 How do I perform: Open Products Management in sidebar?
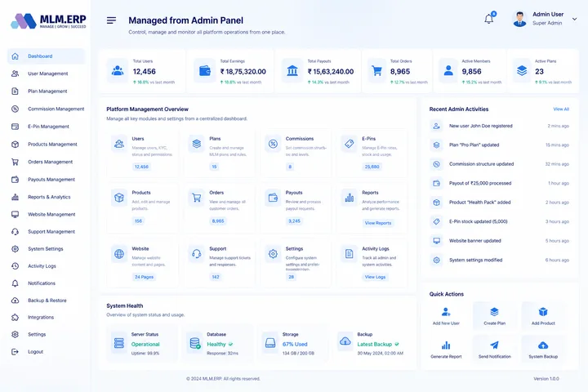pyautogui.click(x=46, y=144)
